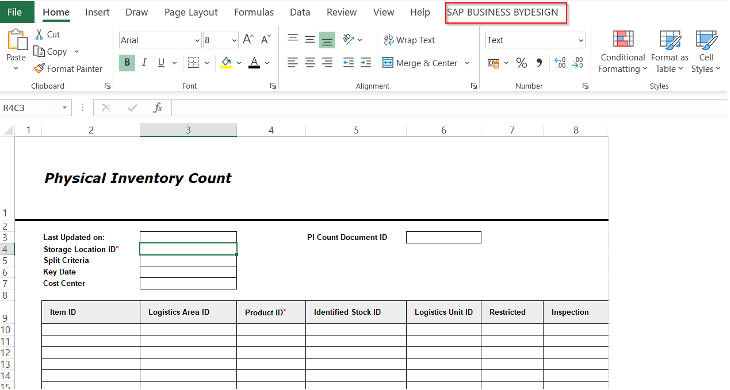730x390 pixels.
Task: Expand the font color options arrow
Action: pyautogui.click(x=267, y=62)
